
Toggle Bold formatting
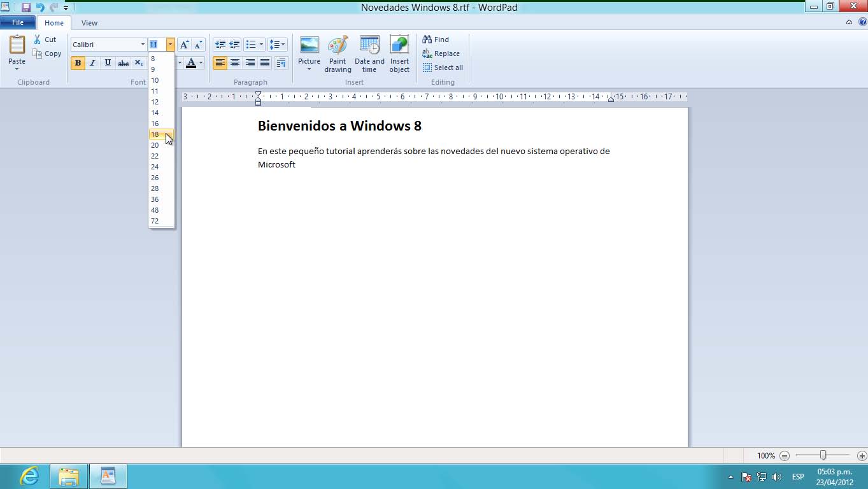(x=78, y=63)
